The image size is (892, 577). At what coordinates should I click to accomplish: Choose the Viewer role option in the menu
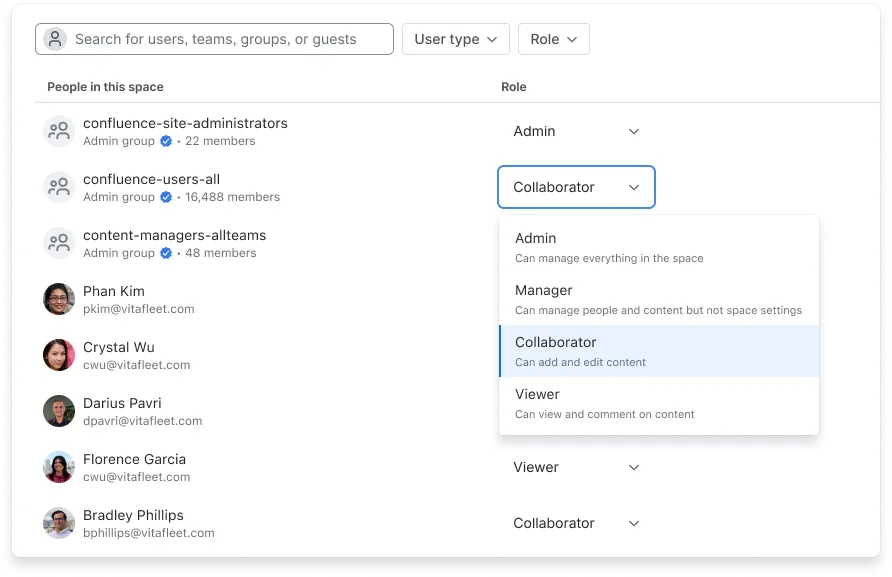point(659,403)
